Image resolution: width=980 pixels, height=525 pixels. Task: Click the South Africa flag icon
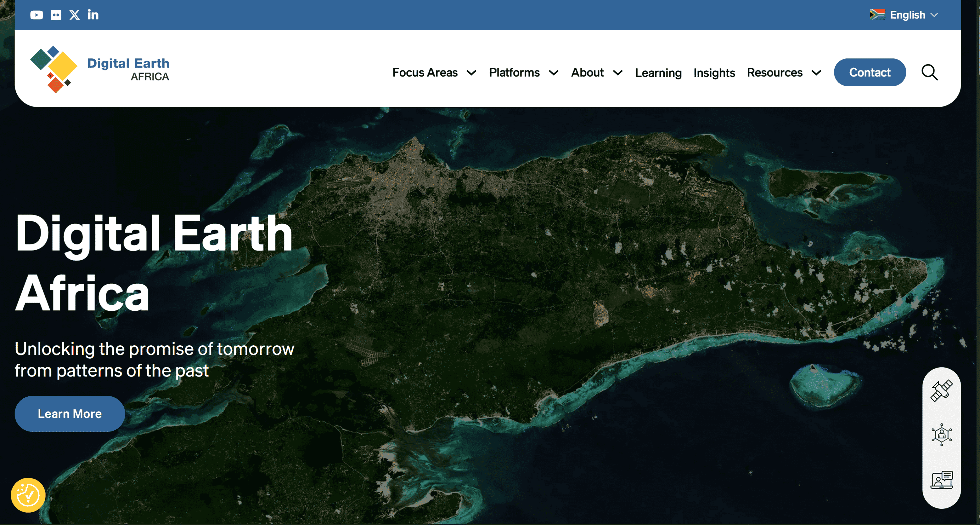point(877,14)
